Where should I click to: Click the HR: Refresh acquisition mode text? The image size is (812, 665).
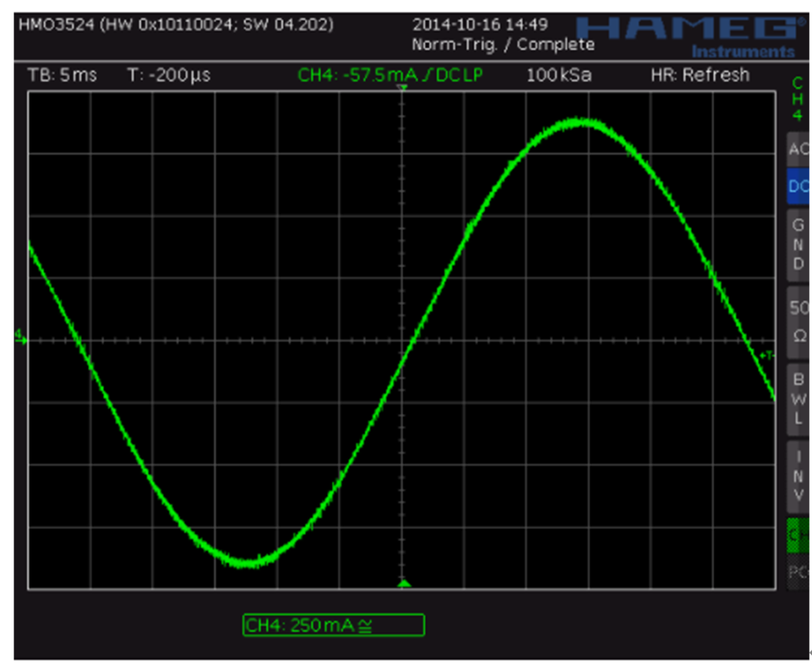[700, 75]
